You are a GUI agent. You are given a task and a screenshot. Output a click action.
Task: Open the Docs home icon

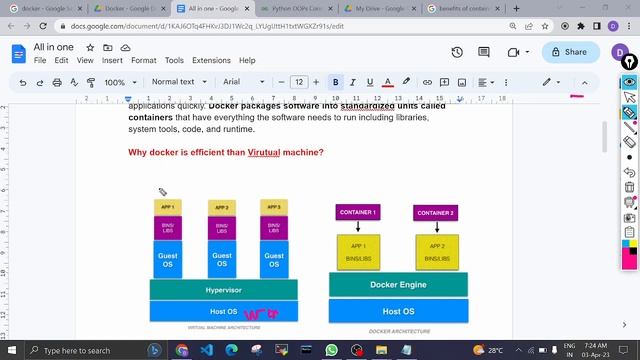pyautogui.click(x=18, y=53)
